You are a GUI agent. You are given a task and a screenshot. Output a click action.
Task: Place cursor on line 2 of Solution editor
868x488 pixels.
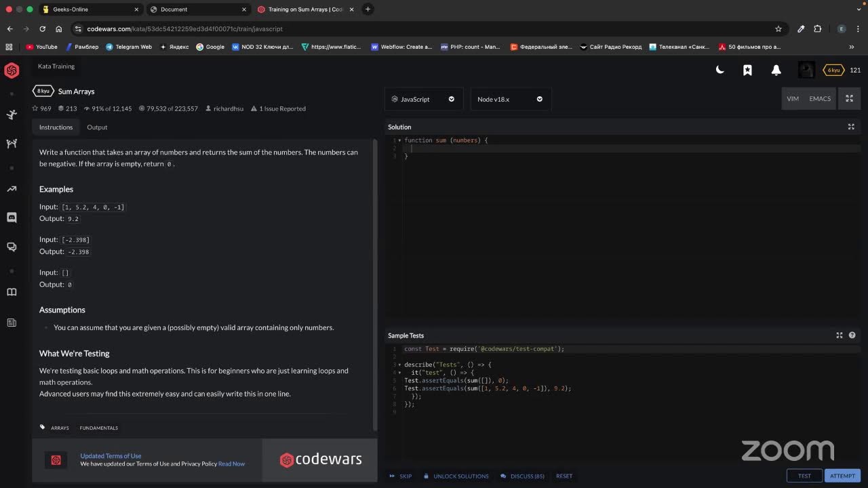click(631, 148)
